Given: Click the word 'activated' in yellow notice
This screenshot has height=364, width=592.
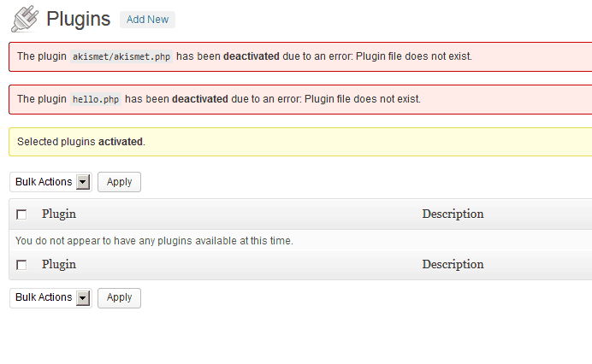Looking at the screenshot, I should pyautogui.click(x=121, y=141).
